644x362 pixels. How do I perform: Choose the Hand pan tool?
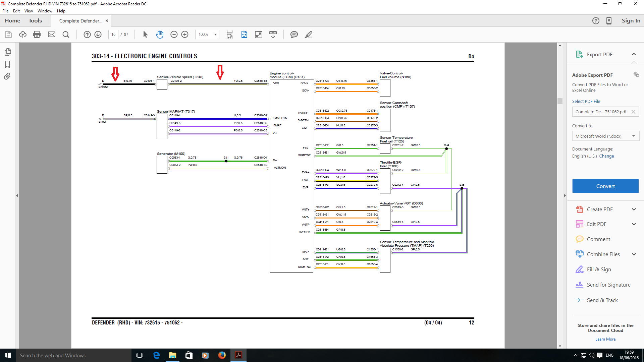click(x=160, y=35)
